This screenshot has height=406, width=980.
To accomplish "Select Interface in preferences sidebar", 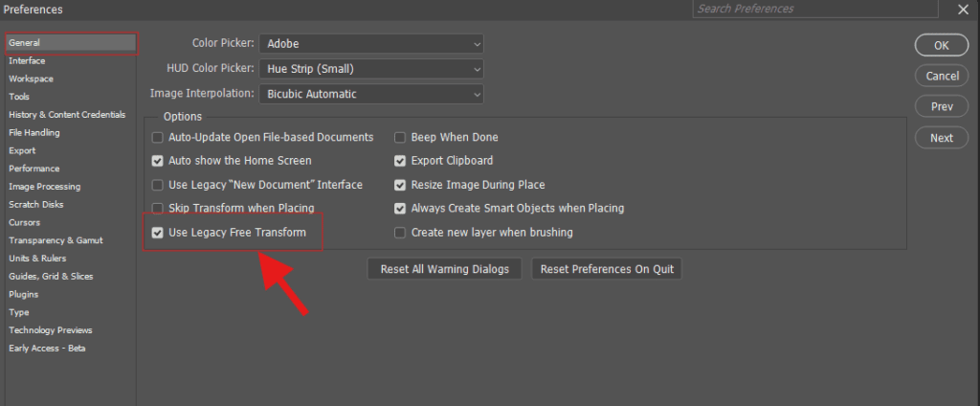I will [x=27, y=61].
